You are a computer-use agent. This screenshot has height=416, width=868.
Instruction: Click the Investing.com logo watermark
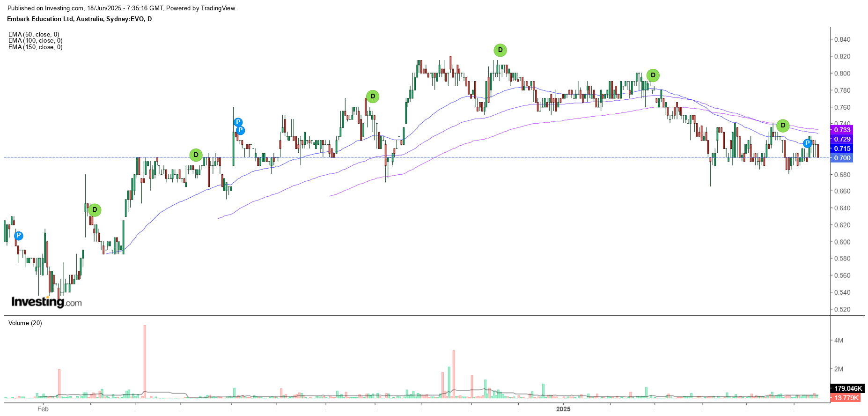coord(46,302)
